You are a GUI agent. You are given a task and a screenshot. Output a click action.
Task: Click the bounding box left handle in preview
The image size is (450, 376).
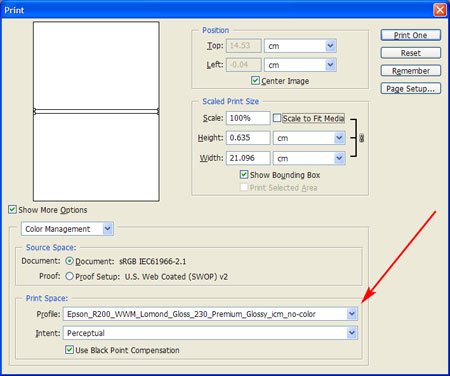[x=34, y=111]
